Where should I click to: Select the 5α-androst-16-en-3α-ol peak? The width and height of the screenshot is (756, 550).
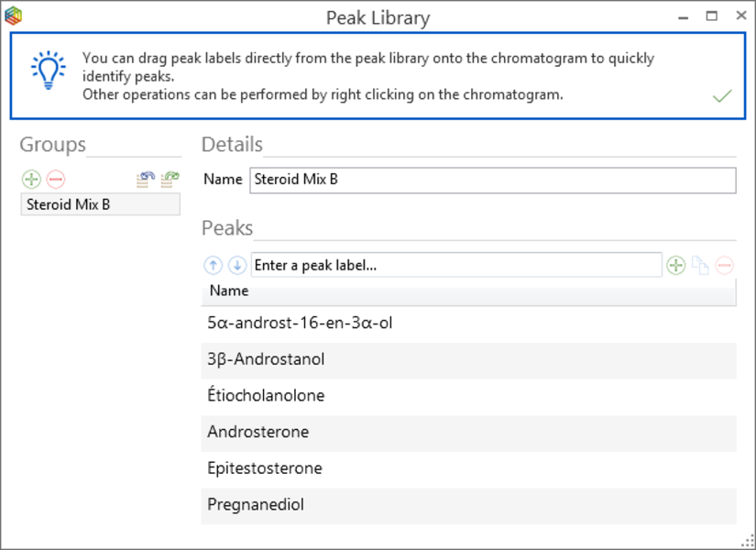pos(468,324)
